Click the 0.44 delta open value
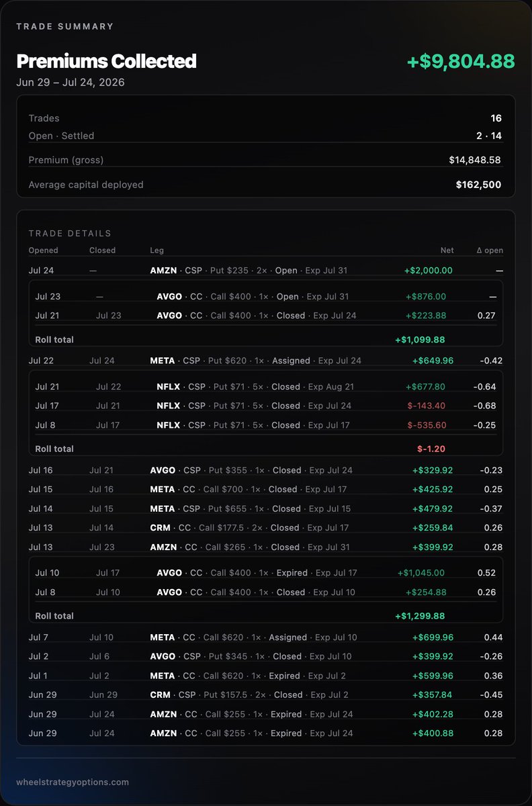 pos(493,637)
